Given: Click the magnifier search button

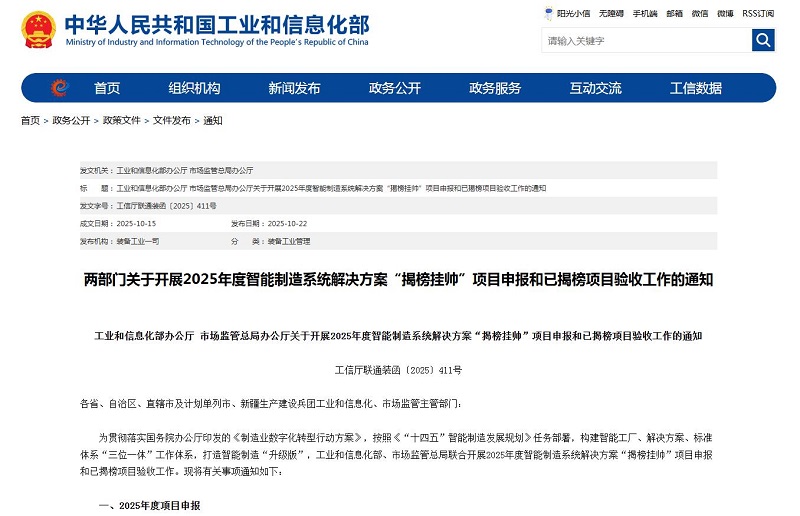Looking at the screenshot, I should [763, 40].
